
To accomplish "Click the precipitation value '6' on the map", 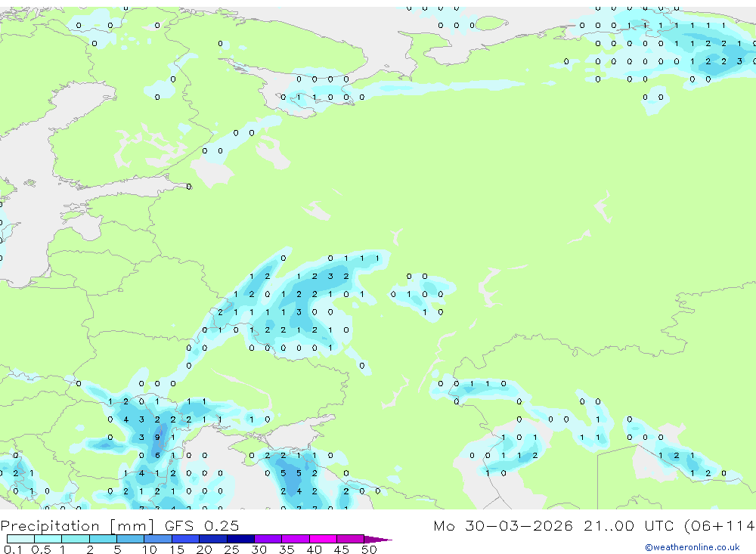I will (x=157, y=456).
